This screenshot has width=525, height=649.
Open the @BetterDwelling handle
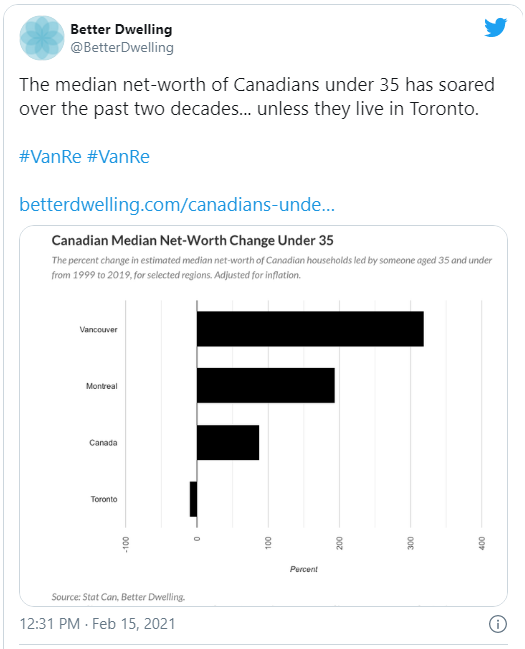point(122,48)
